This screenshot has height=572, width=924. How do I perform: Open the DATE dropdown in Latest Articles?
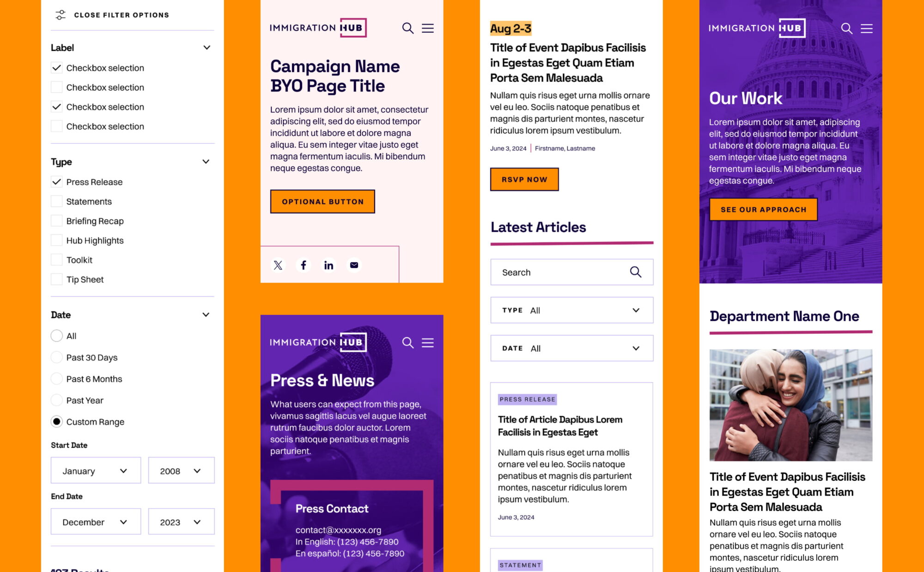pos(570,348)
